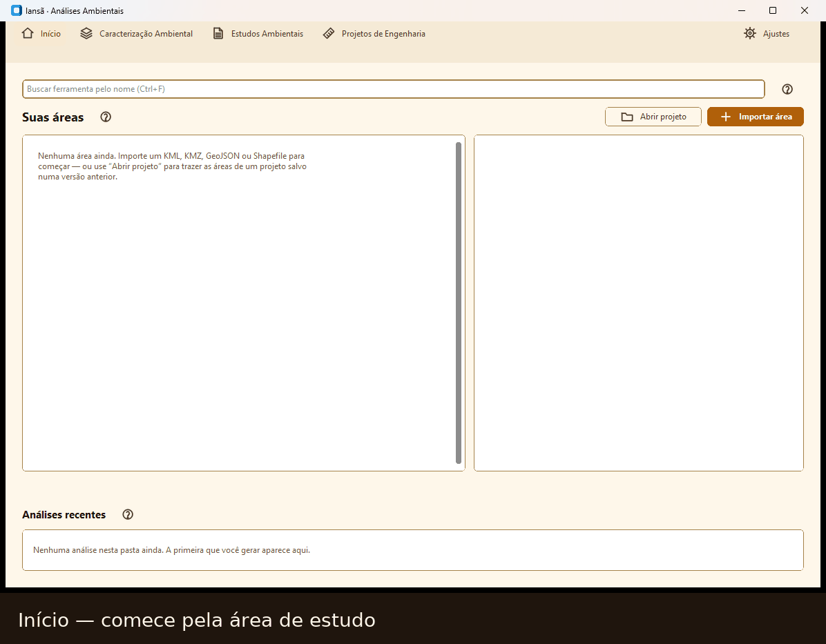Click the Nenhuma análise nesta pasta message
The width and height of the screenshot is (826, 644).
[172, 549]
